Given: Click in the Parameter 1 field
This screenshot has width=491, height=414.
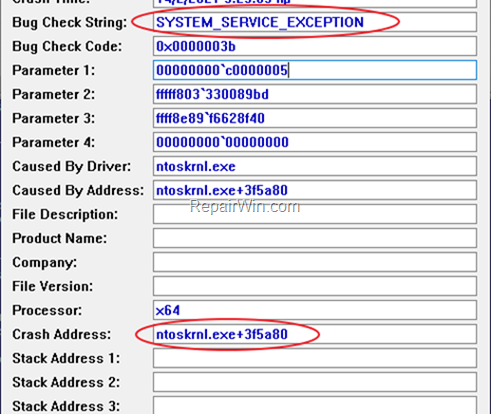Looking at the screenshot, I should (315, 70).
